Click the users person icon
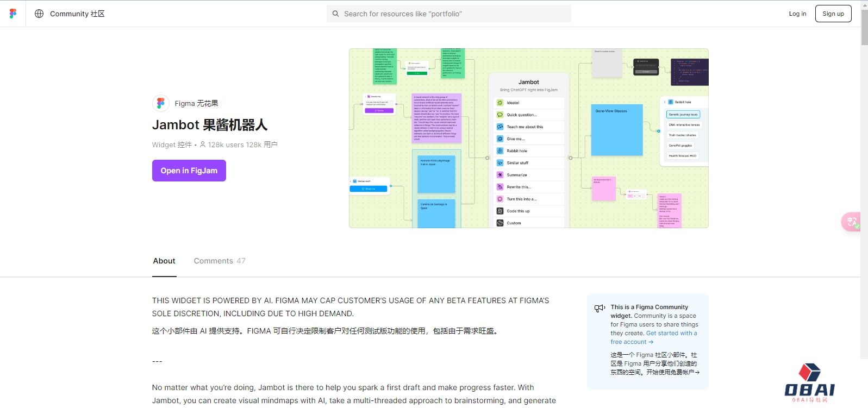The height and width of the screenshot is (408, 868). [203, 145]
